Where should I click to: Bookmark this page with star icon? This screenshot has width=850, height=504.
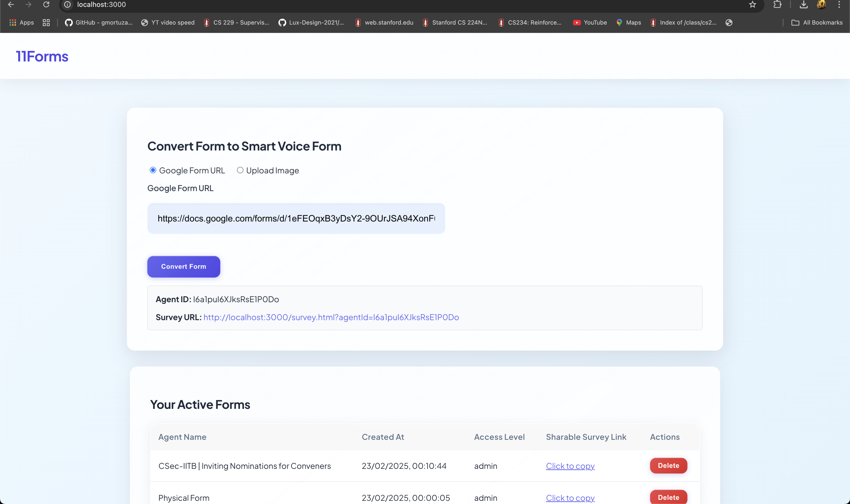(752, 4)
